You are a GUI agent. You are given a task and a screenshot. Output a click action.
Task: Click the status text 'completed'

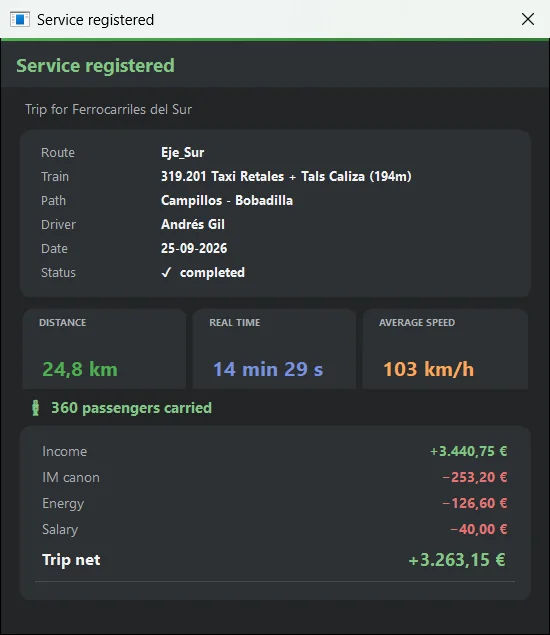point(212,273)
